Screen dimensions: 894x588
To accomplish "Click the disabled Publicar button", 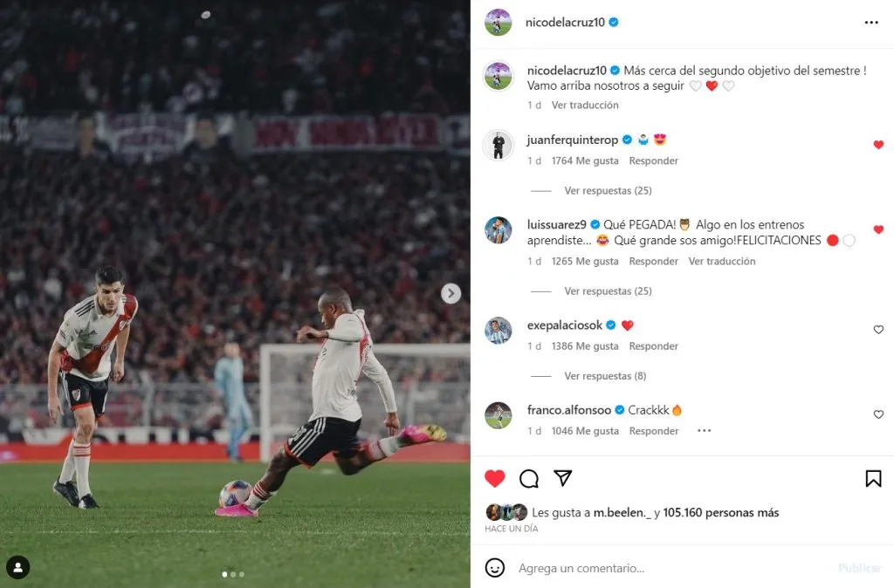I will click(859, 568).
